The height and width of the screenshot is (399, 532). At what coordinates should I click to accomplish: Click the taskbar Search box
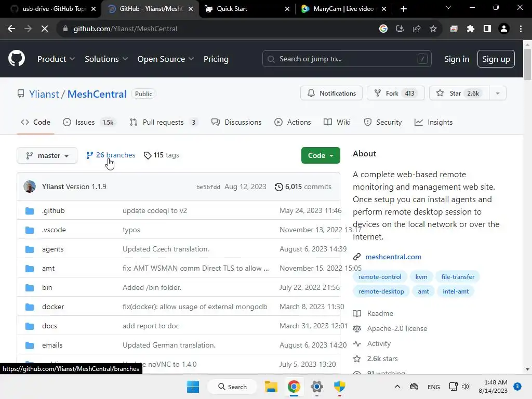pyautogui.click(x=232, y=387)
